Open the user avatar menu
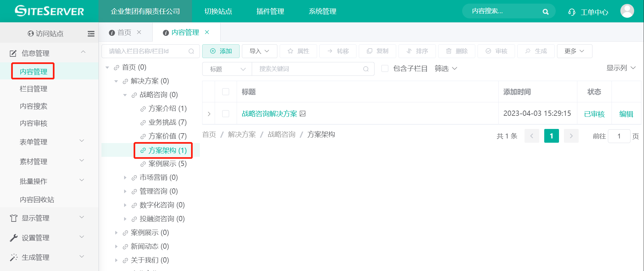 627,11
